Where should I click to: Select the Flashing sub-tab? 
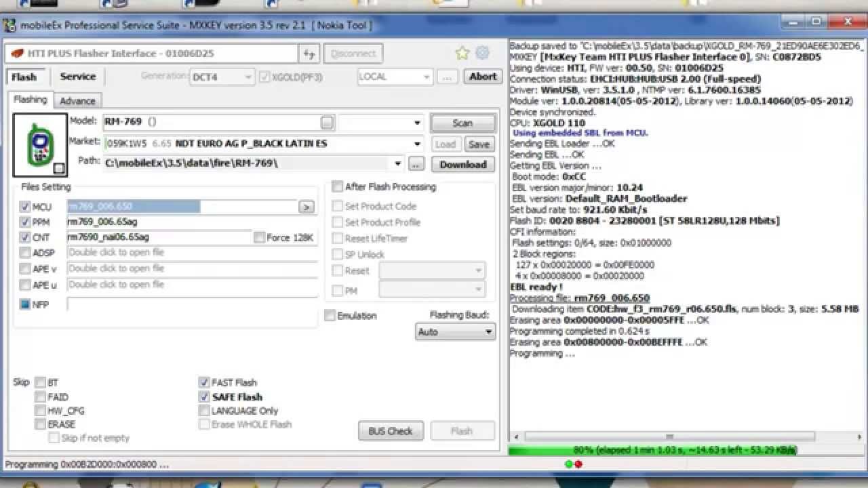31,100
